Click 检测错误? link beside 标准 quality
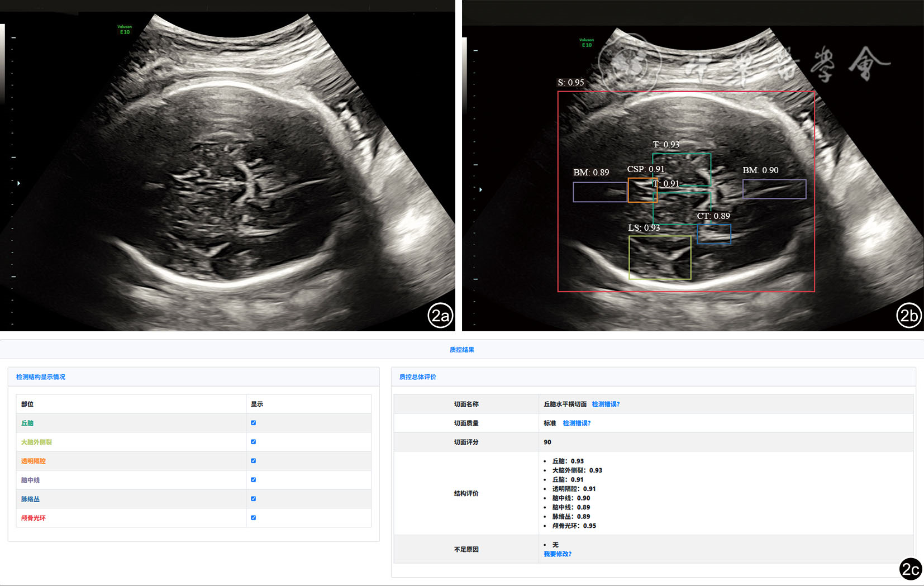924x586 pixels. pyautogui.click(x=577, y=423)
